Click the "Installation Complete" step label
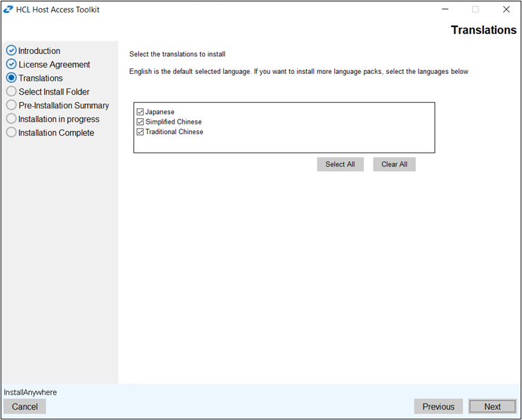522x420 pixels. pos(56,133)
